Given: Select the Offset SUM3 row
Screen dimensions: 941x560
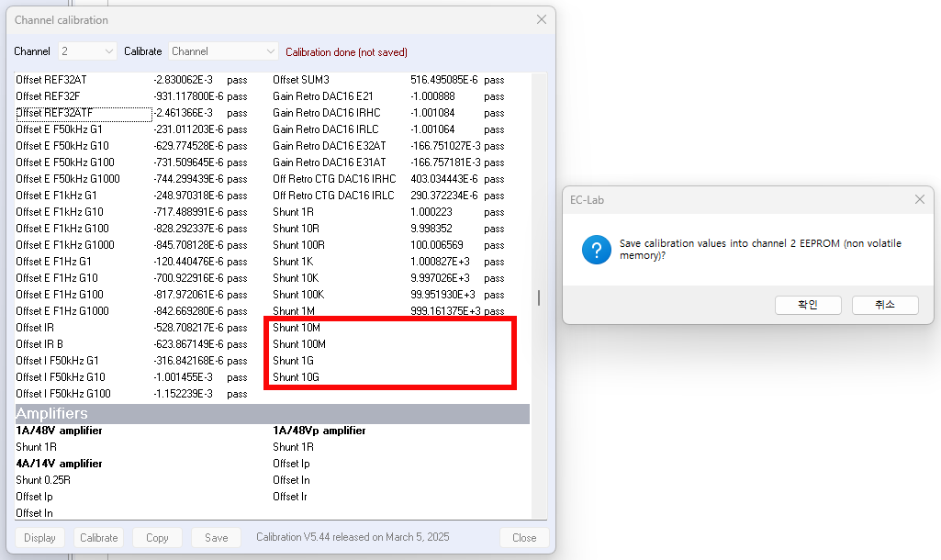Looking at the screenshot, I should tap(301, 80).
